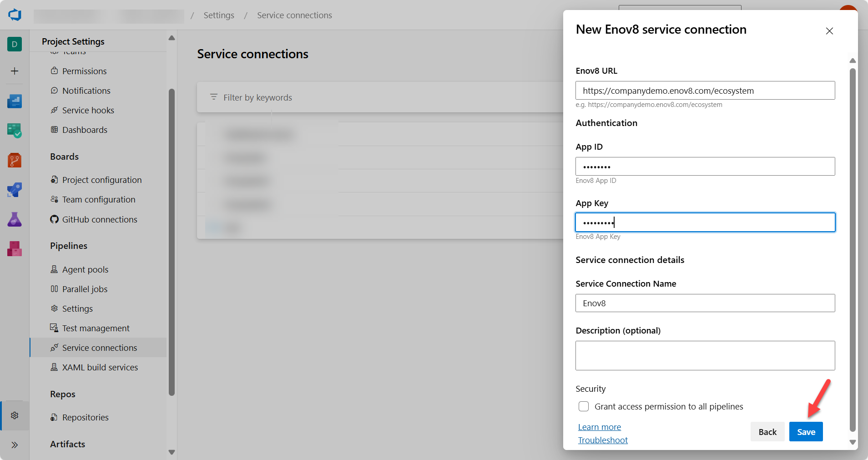Expand the left navigation with chevrons

pos(15,445)
